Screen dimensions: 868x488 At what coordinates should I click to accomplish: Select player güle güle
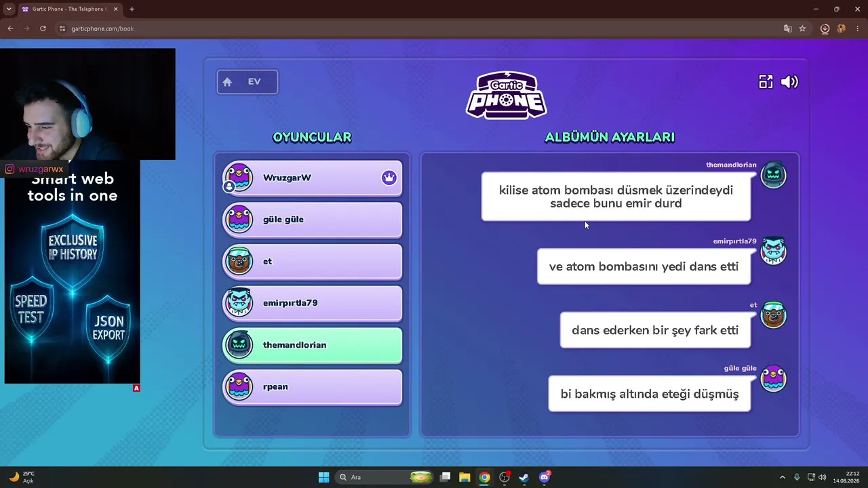click(x=313, y=220)
